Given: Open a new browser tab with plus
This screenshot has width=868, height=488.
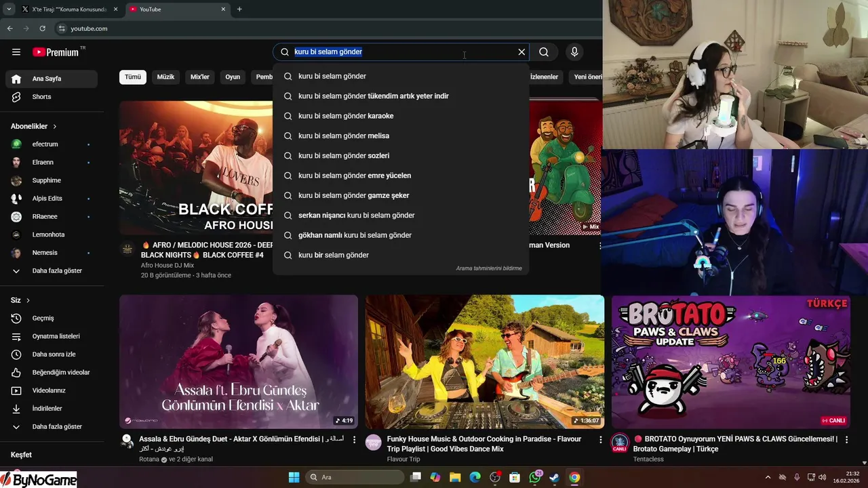Looking at the screenshot, I should [x=239, y=9].
